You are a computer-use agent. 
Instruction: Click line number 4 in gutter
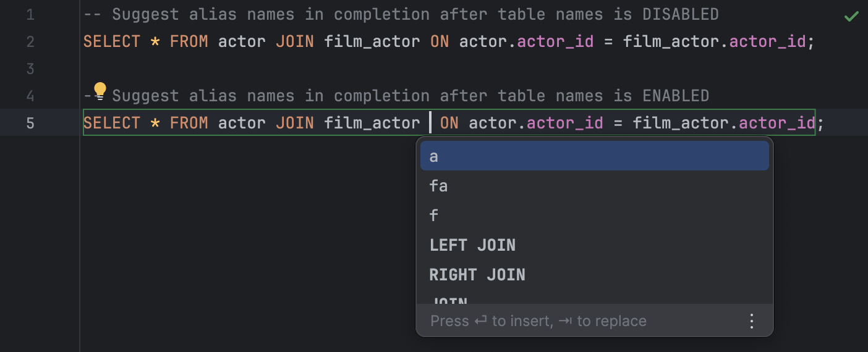(x=30, y=96)
